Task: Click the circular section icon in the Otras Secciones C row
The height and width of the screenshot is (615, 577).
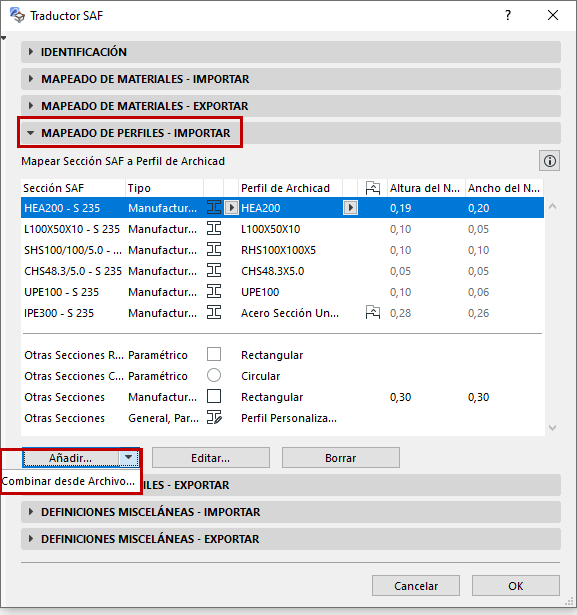Action: tap(214, 375)
